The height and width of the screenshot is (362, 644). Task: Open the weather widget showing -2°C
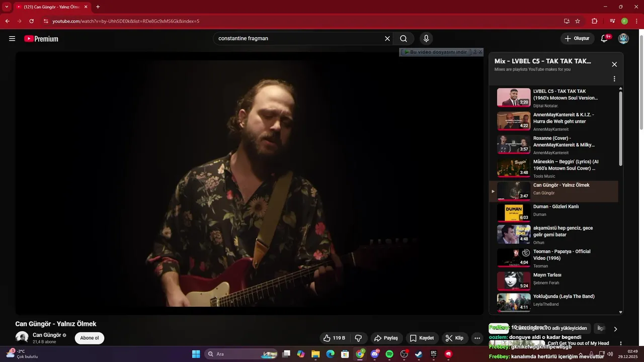click(23, 353)
